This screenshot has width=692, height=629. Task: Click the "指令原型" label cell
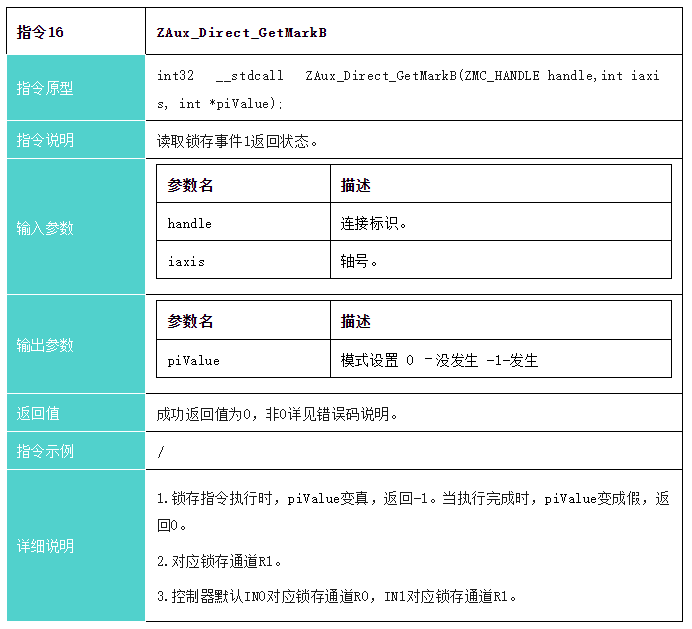(x=76, y=88)
